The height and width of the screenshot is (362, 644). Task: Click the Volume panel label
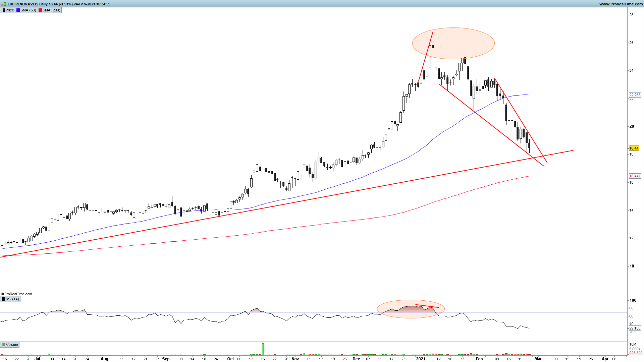(x=12, y=345)
